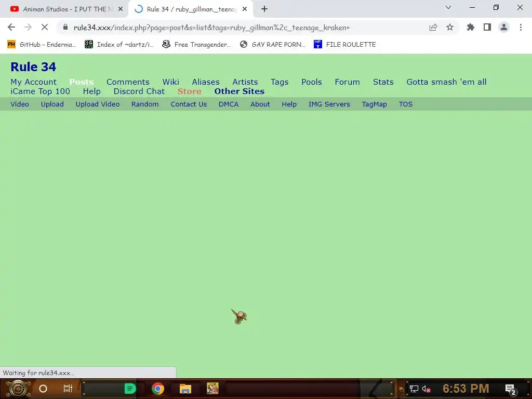Open the Video submenu link
Viewport: 532px width, 399px height.
(x=20, y=104)
